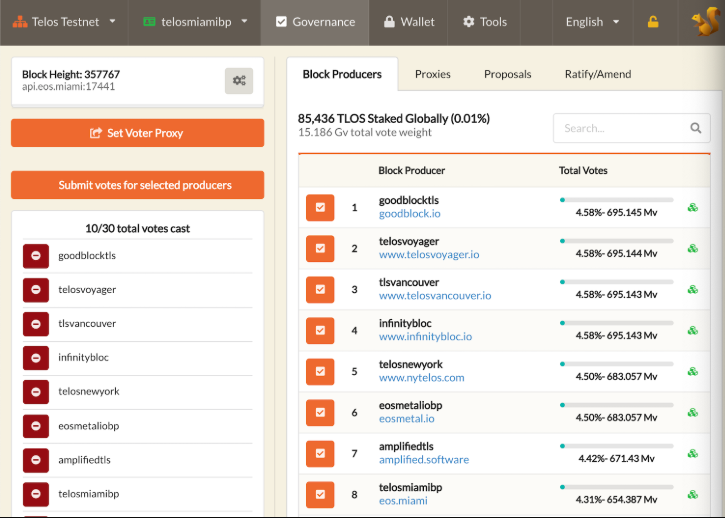Click the 10/30 total votes cast text

pyautogui.click(x=137, y=228)
